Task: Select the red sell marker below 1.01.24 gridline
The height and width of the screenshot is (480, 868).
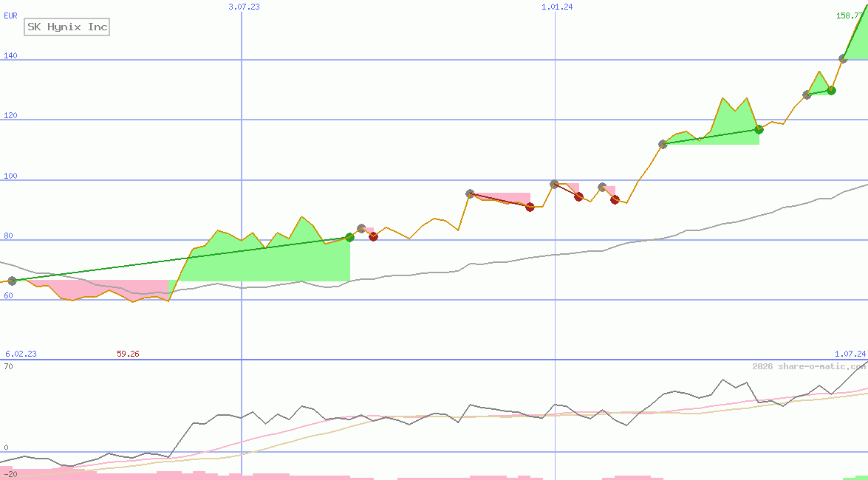Action: click(578, 196)
